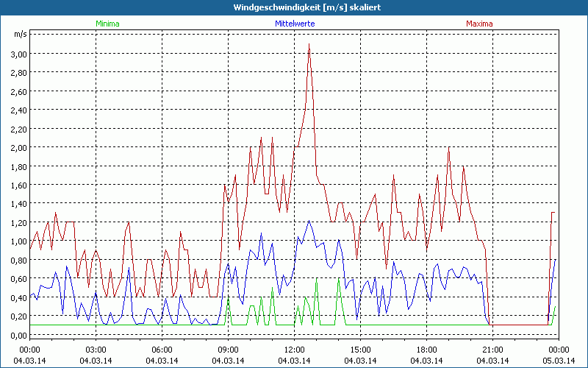This screenshot has width=588, height=368.
Task: Click the blue Mittelwerte legend label
Action: coord(295,24)
